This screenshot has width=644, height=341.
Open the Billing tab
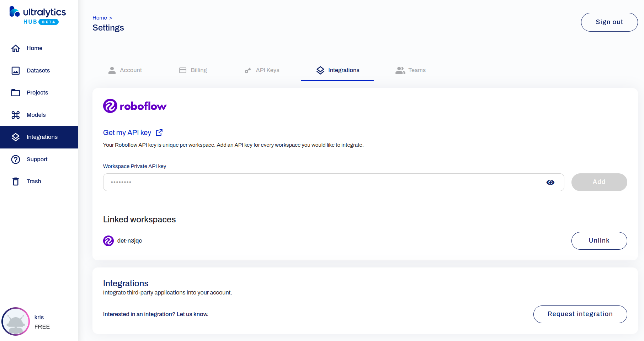193,70
